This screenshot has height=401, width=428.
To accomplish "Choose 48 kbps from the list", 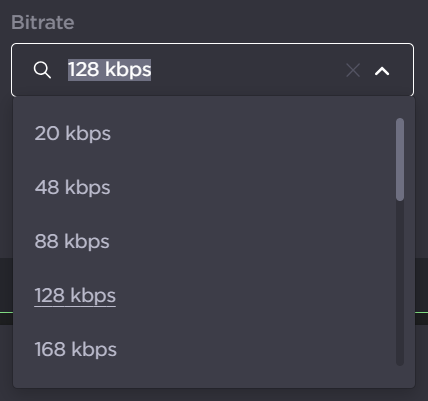I will point(214,187).
